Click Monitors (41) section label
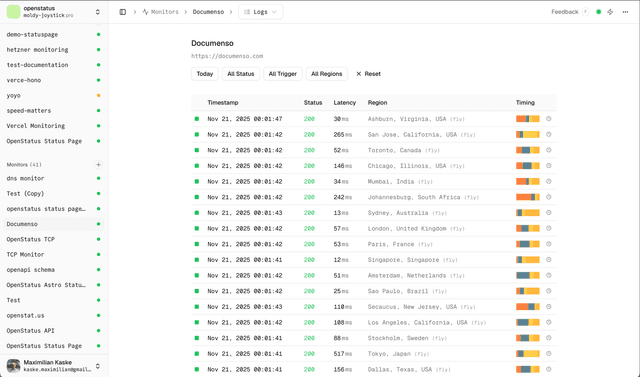640x377 pixels. pyautogui.click(x=24, y=165)
